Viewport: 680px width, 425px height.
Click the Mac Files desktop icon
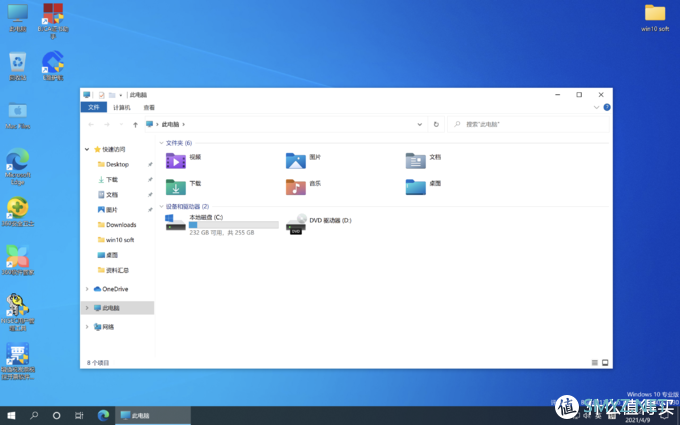(18, 115)
